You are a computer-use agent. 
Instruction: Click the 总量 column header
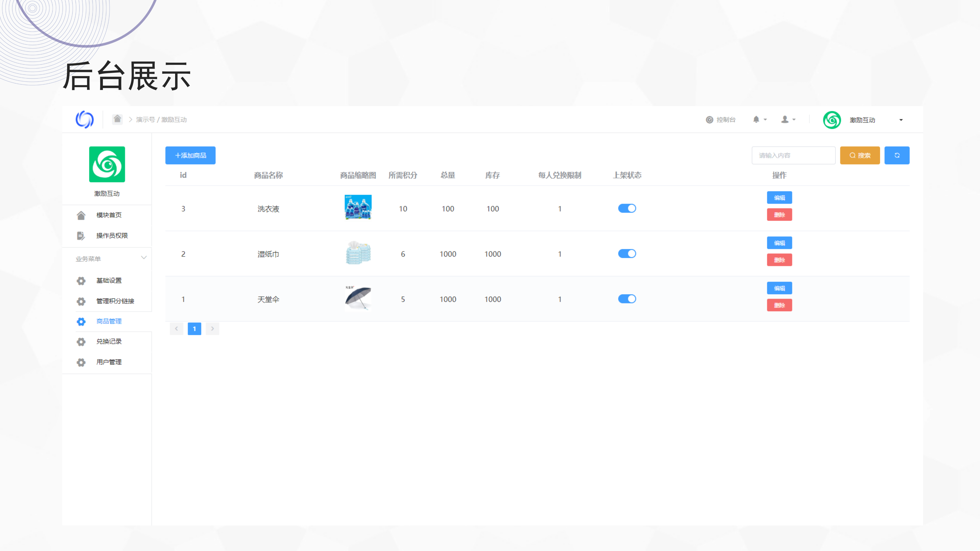448,175
